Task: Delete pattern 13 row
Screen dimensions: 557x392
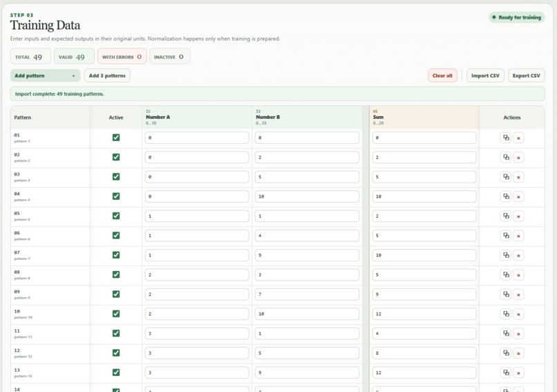Action: coord(518,373)
